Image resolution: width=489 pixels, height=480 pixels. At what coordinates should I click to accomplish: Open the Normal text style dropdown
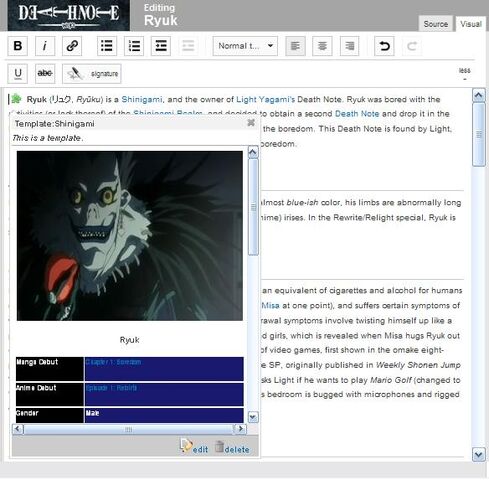pyautogui.click(x=245, y=46)
